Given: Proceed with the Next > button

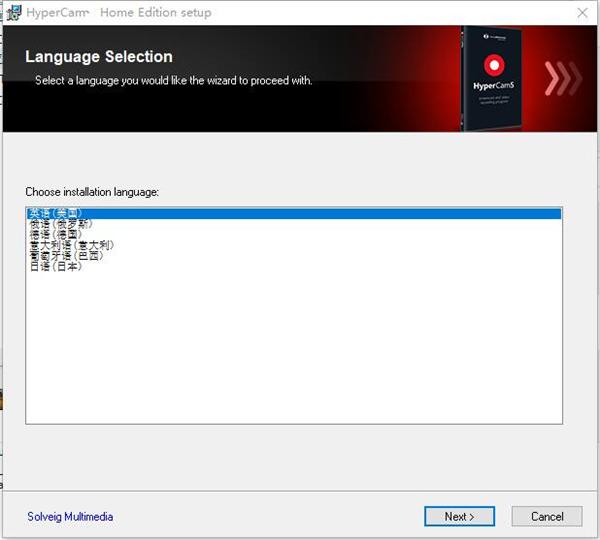Looking at the screenshot, I should (x=459, y=517).
